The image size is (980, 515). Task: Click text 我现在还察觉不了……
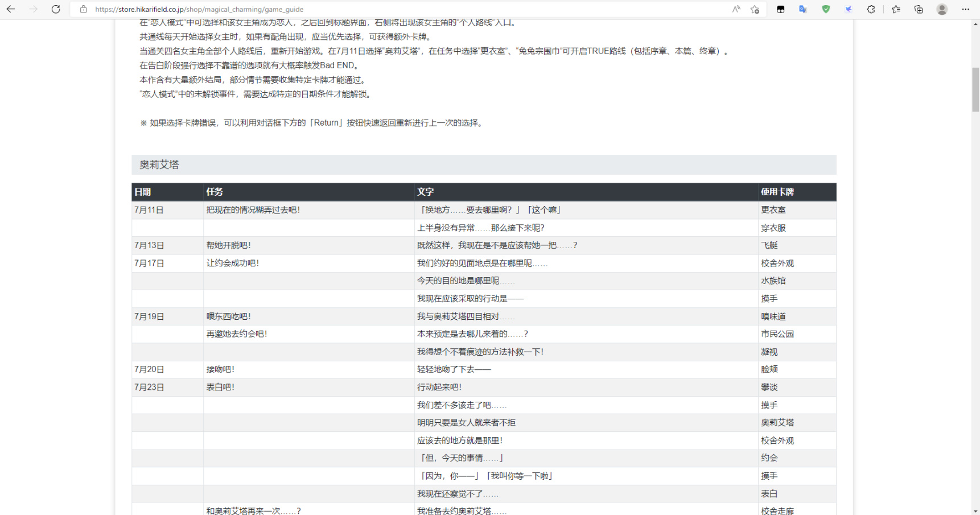click(458, 493)
